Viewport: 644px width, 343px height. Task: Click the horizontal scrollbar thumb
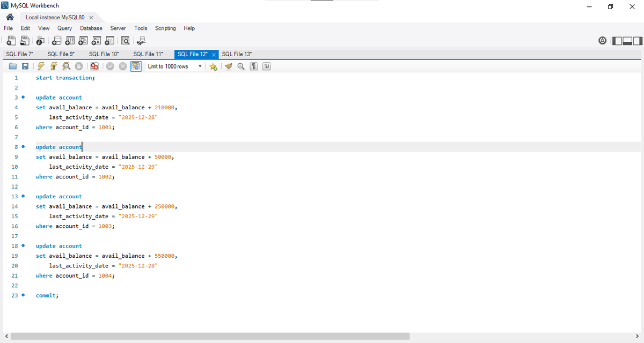(210, 336)
